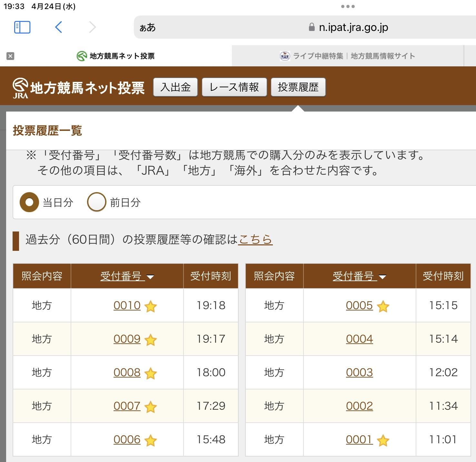Open the 入出金 menu
476x462 pixels.
pos(175,87)
